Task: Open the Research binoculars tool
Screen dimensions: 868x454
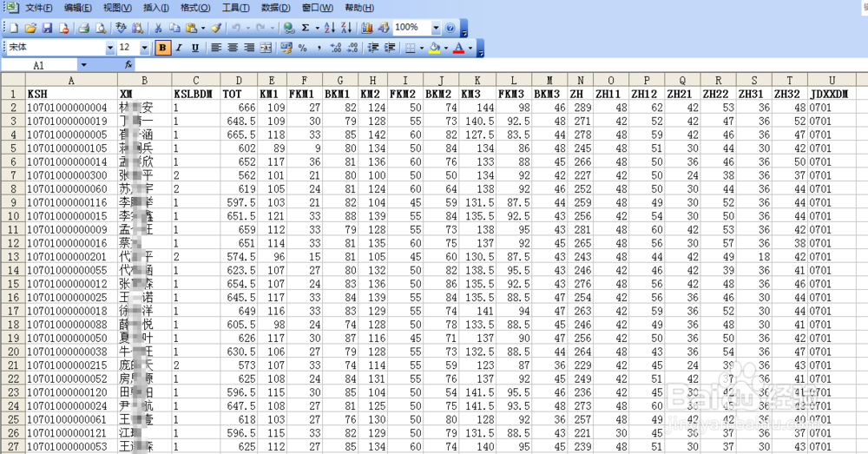Action: coord(137,28)
